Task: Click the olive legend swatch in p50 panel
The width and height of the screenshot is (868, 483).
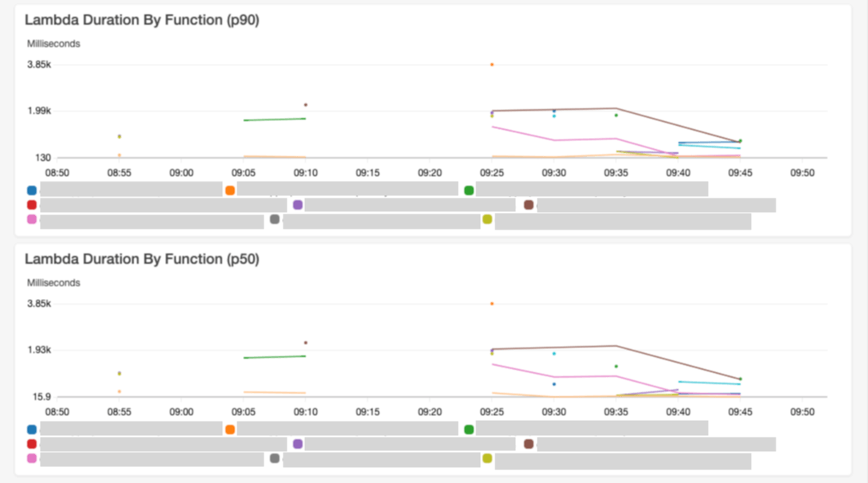Action: coord(487,458)
